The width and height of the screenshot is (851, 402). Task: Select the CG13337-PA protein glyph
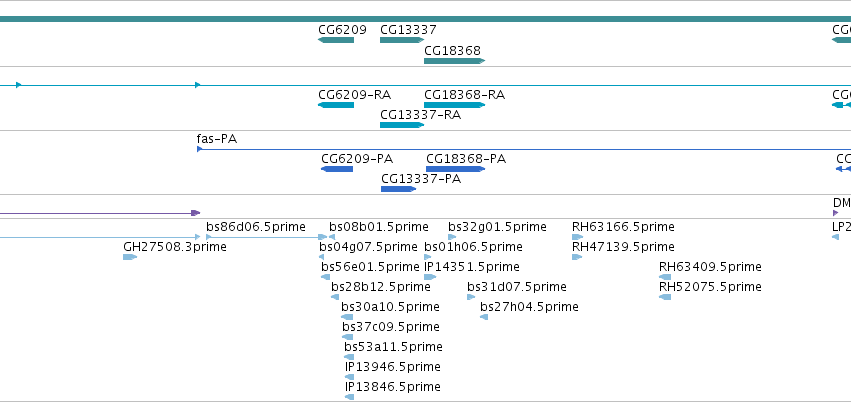coord(399,189)
